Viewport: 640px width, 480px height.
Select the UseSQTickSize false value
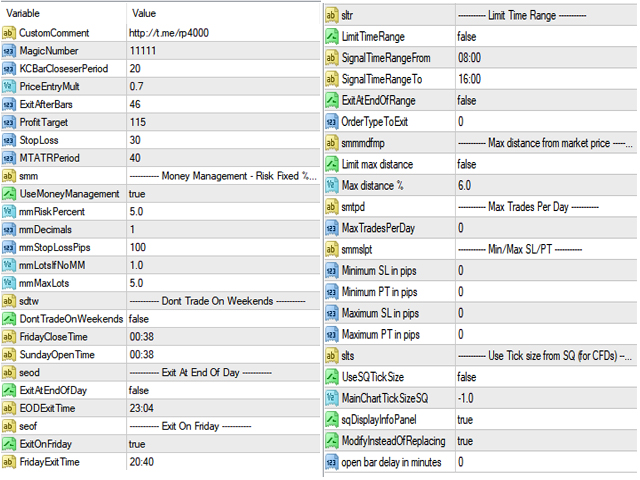467,377
